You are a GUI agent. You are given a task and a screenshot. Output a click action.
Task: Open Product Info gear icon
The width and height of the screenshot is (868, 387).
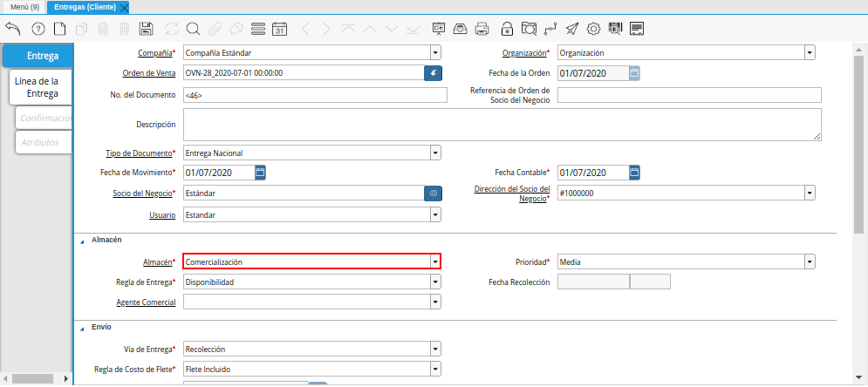click(593, 29)
